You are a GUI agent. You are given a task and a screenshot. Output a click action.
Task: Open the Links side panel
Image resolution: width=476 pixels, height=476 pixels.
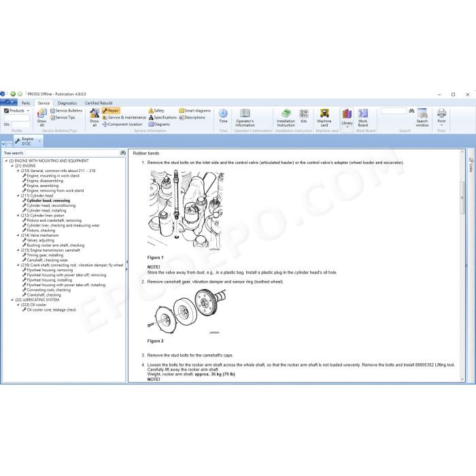[x=471, y=165]
